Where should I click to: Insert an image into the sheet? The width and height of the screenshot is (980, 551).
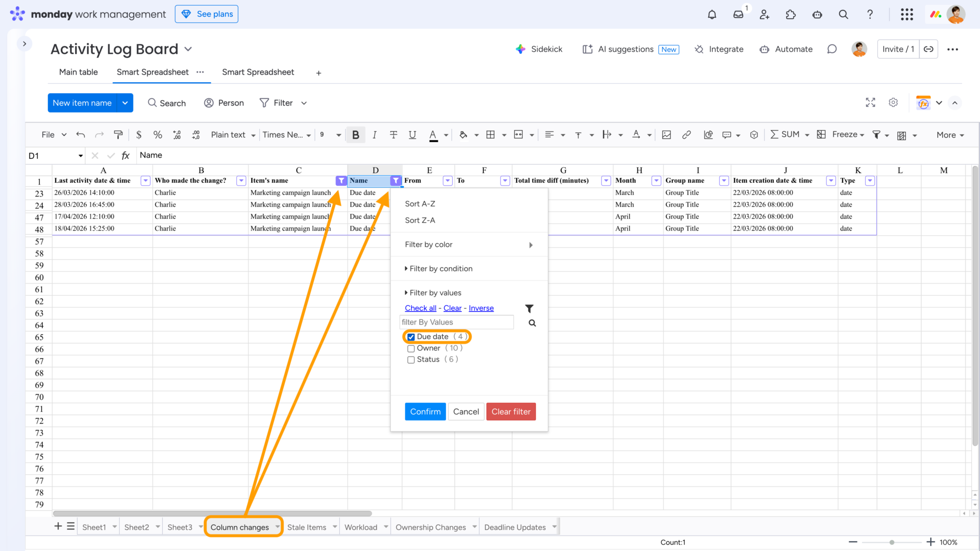pyautogui.click(x=666, y=135)
